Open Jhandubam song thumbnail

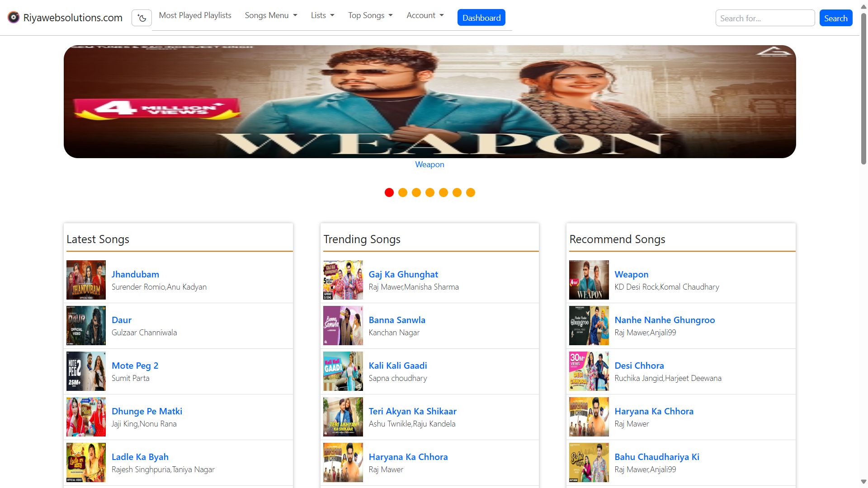86,280
